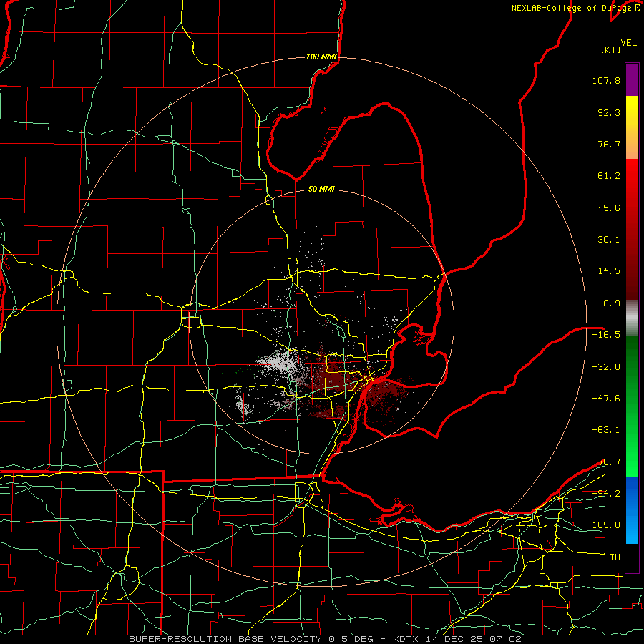Select the -47.6 legend value
Image resolution: width=644 pixels, height=644 pixels.
[606, 399]
